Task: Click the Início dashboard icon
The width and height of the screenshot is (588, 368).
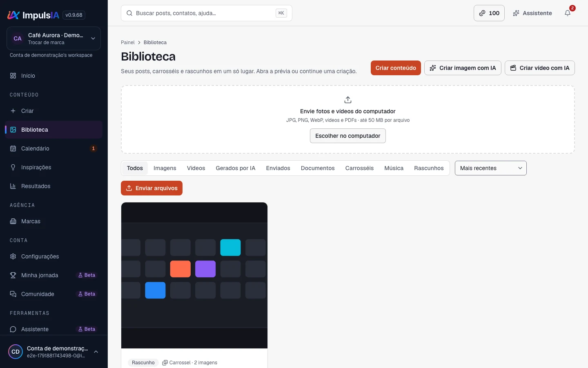Action: pyautogui.click(x=13, y=76)
